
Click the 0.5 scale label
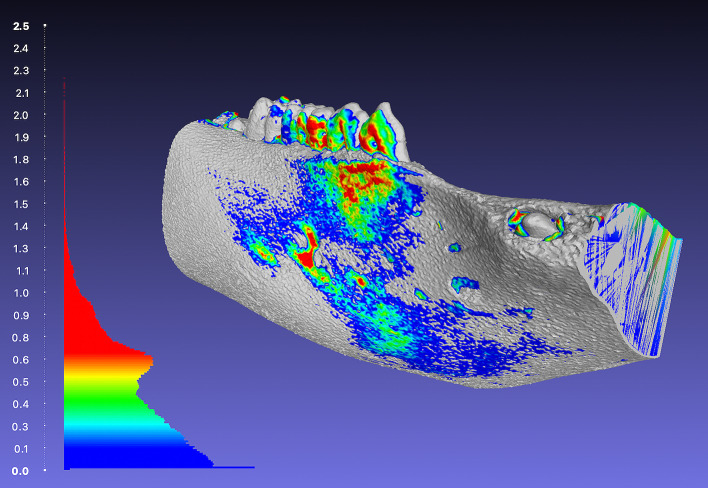[x=21, y=382]
